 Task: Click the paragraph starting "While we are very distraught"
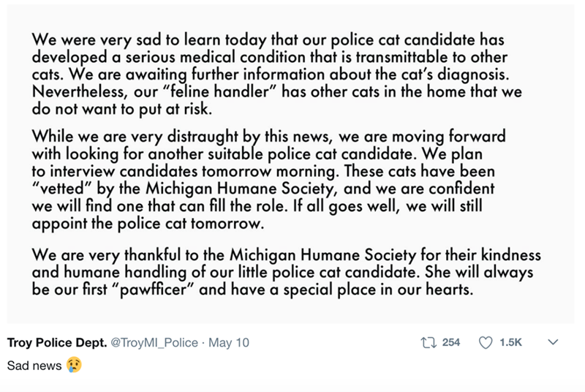click(268, 180)
